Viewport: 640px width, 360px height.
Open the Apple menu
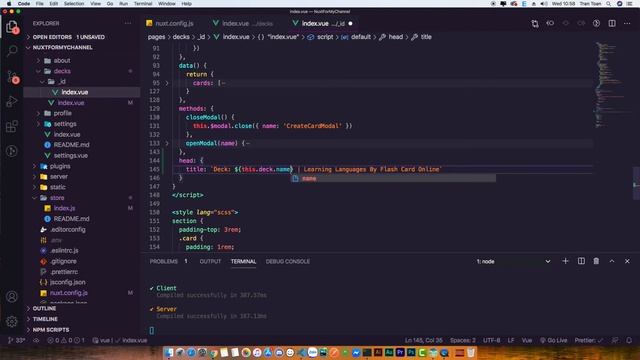(9, 4)
